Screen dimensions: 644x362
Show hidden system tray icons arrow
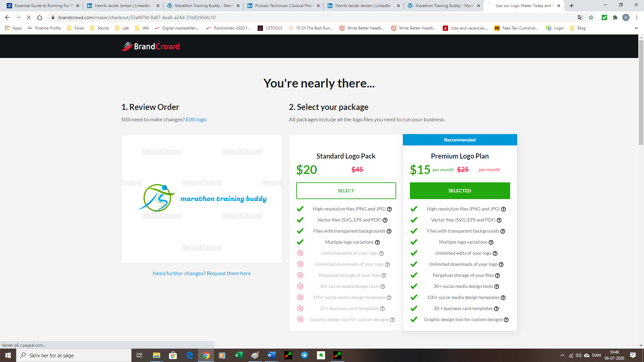pyautogui.click(x=562, y=355)
